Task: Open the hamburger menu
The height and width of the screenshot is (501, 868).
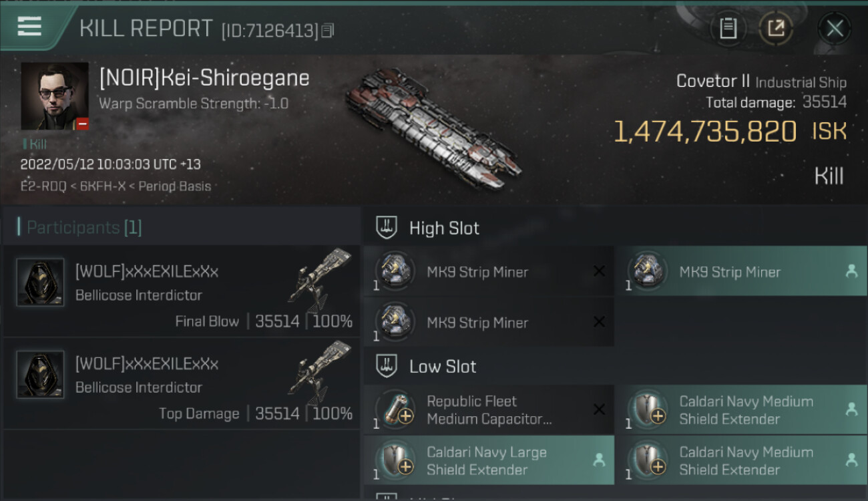Action: click(x=30, y=27)
